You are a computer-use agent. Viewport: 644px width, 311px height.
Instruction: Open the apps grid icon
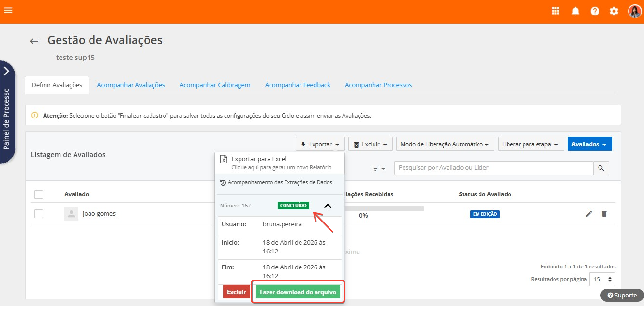pos(555,11)
